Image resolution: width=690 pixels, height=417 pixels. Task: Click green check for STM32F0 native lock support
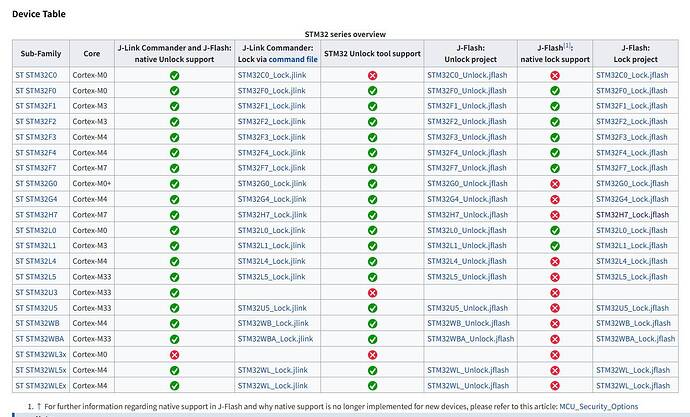[x=555, y=91]
